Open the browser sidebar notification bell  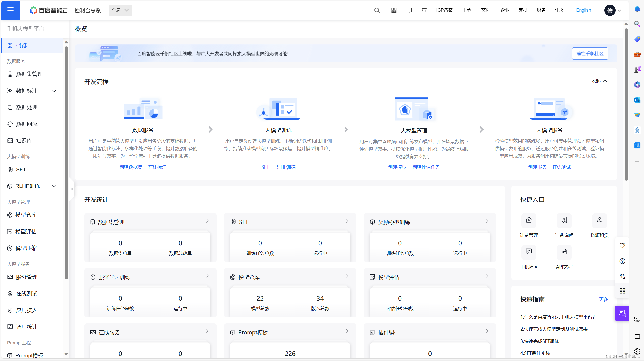click(x=637, y=9)
